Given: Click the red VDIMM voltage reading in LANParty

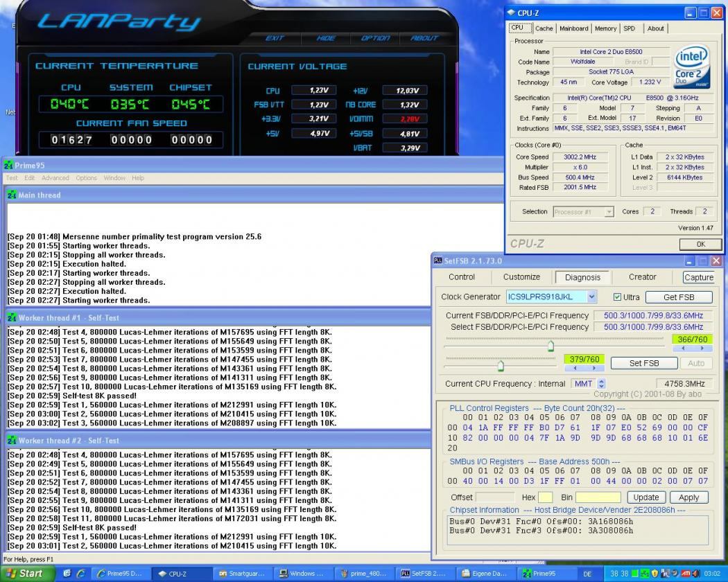Looking at the screenshot, I should tap(405, 119).
